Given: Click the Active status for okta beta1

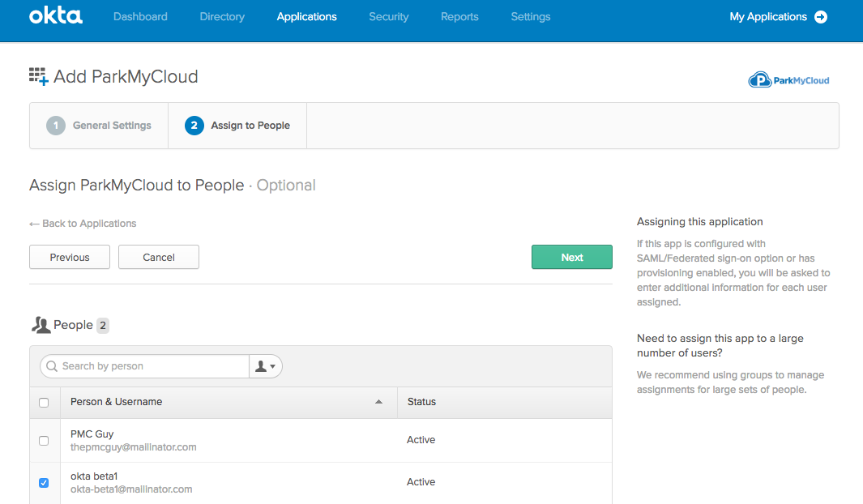Looking at the screenshot, I should pos(421,482).
